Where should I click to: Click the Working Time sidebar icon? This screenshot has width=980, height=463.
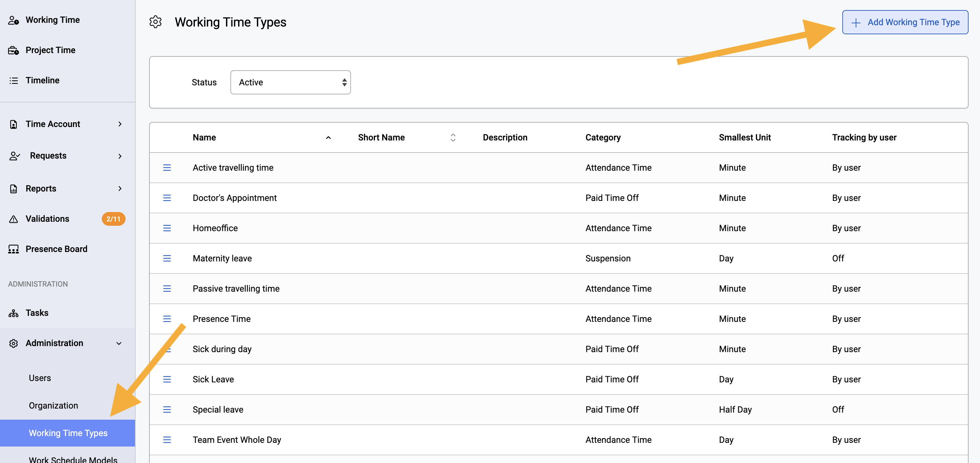pyautogui.click(x=14, y=20)
